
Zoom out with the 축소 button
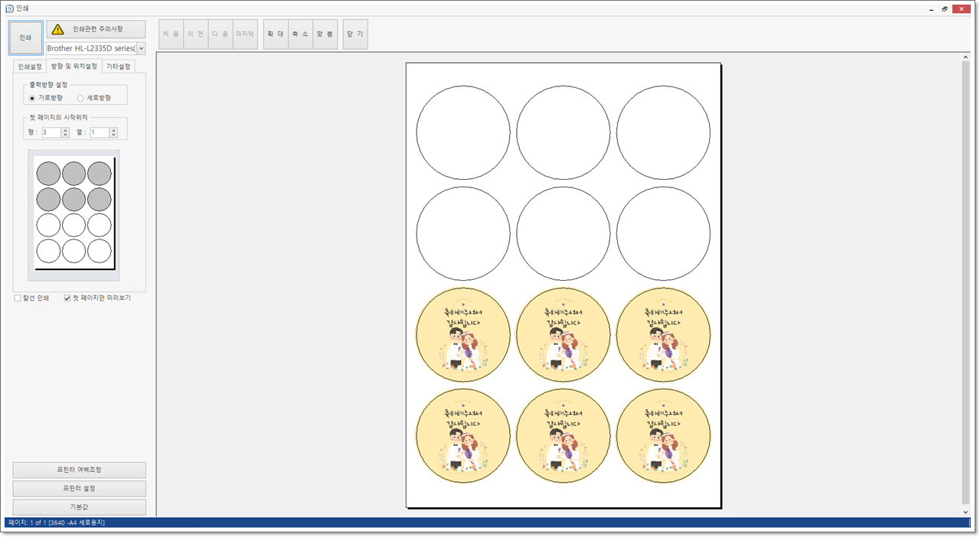click(x=300, y=34)
